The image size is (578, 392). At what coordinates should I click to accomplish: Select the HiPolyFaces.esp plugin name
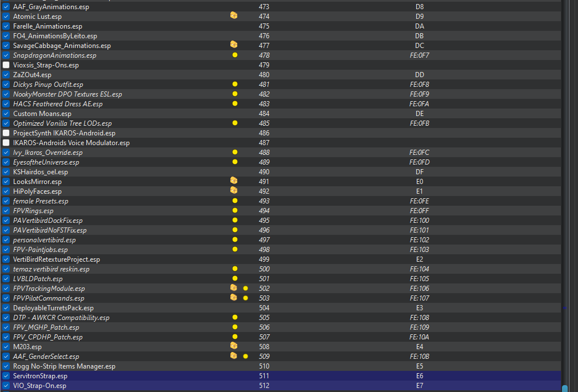[37, 191]
